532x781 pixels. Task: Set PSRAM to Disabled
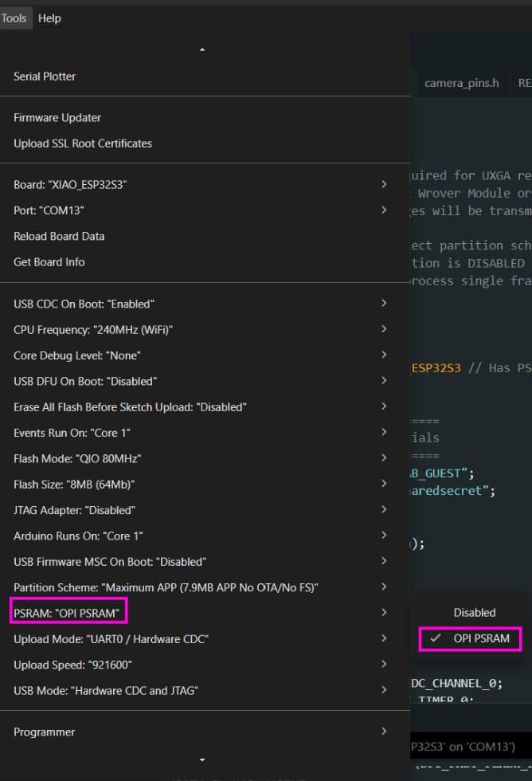click(x=470, y=613)
